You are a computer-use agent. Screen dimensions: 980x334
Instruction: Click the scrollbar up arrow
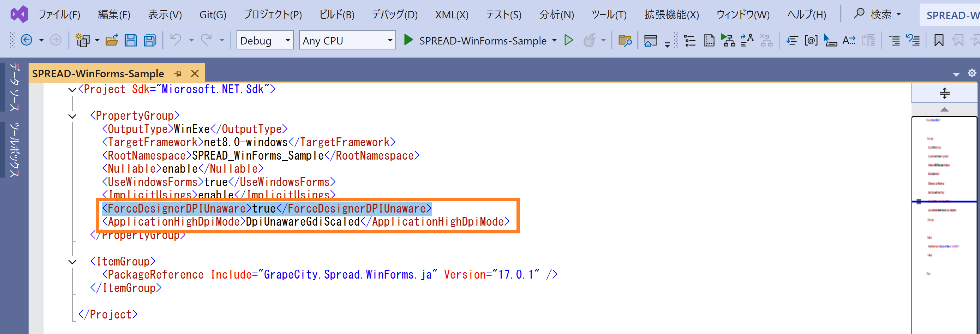click(x=944, y=109)
